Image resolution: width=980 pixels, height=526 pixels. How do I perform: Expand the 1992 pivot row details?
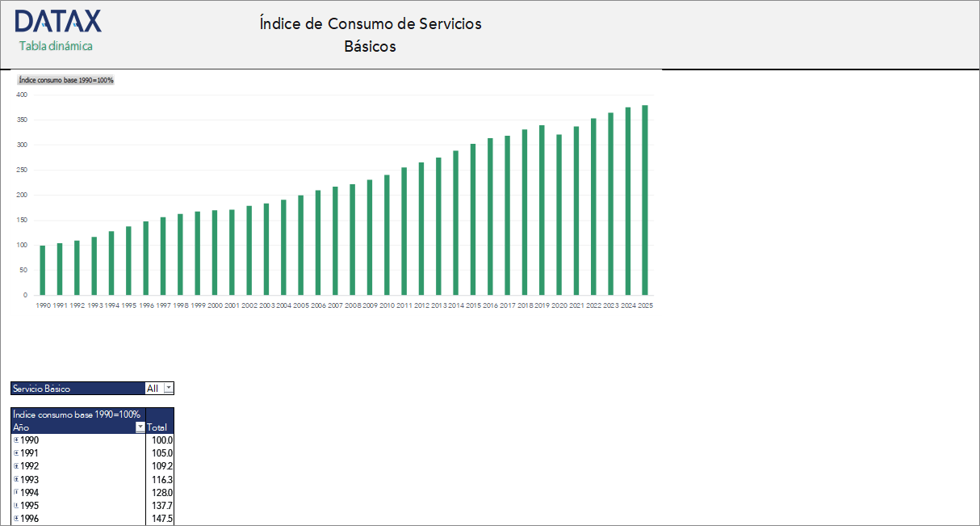pyautogui.click(x=15, y=466)
